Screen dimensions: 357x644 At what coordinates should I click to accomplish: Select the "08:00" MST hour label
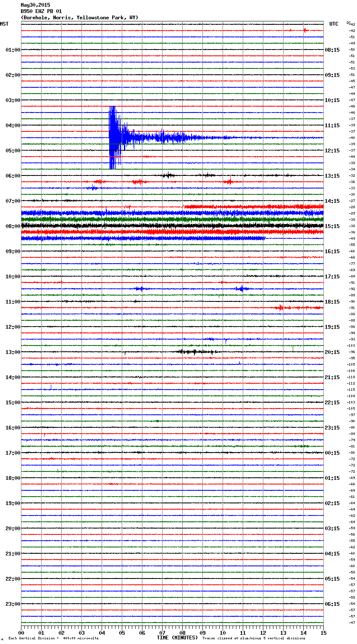click(13, 226)
